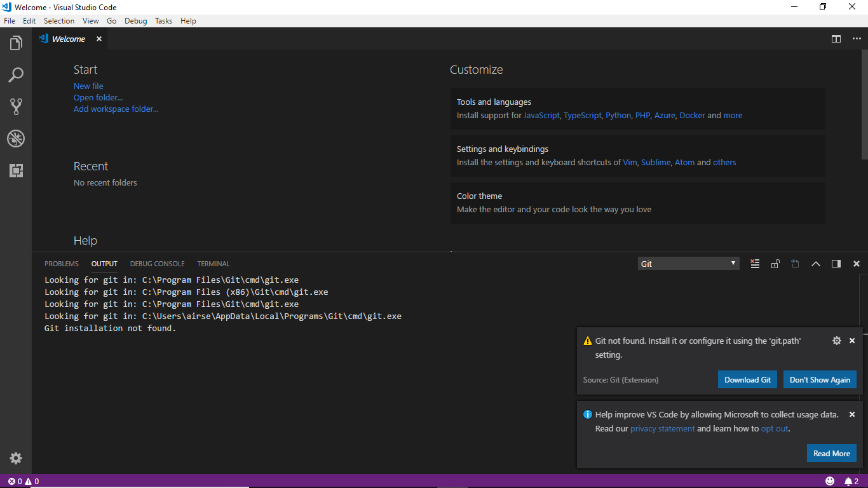Open the Extensions view
This screenshot has width=868, height=488.
16,170
